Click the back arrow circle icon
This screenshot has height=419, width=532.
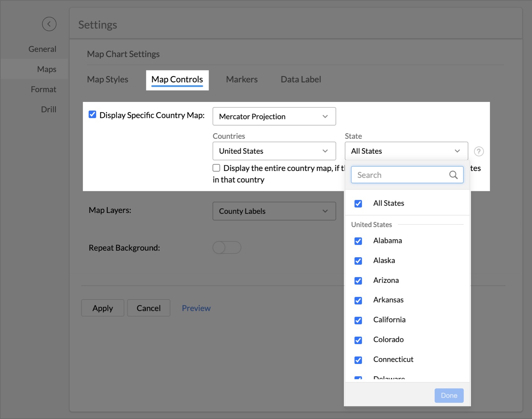click(x=49, y=24)
